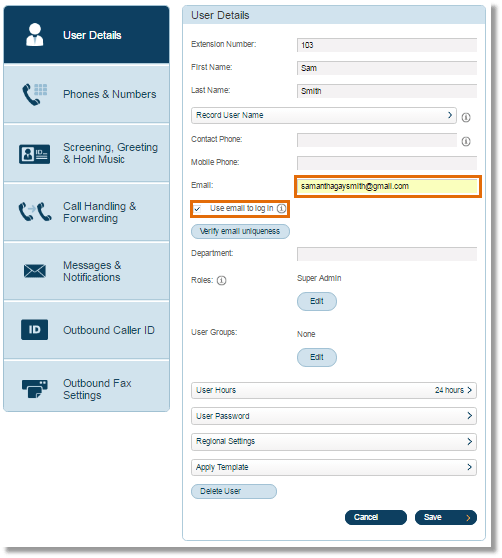The width and height of the screenshot is (502, 558).
Task: Click the 24 hours value text
Action: pos(449,390)
